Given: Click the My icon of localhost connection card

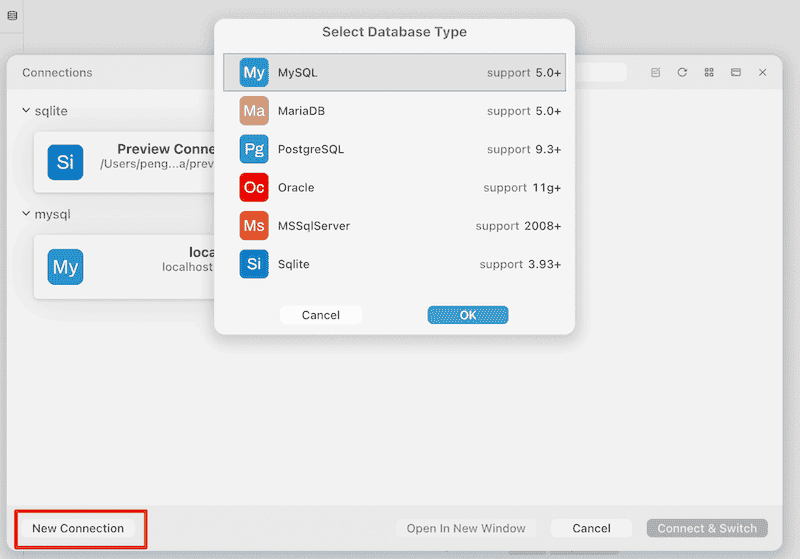Looking at the screenshot, I should click(x=65, y=267).
